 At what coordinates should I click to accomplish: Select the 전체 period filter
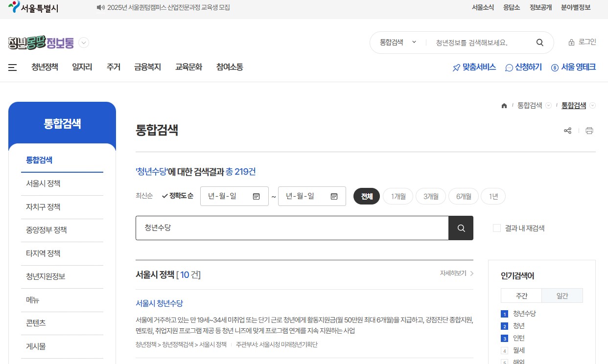[x=367, y=196]
